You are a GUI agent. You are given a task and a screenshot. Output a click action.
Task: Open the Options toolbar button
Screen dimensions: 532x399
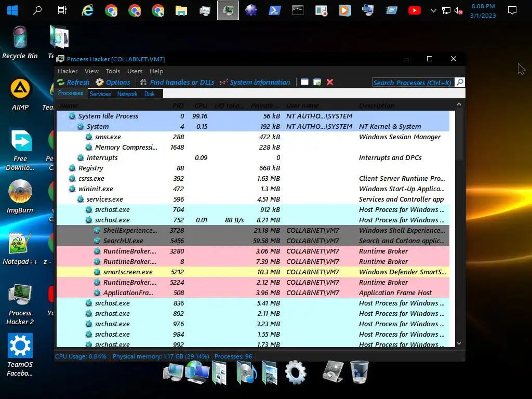[x=113, y=83]
